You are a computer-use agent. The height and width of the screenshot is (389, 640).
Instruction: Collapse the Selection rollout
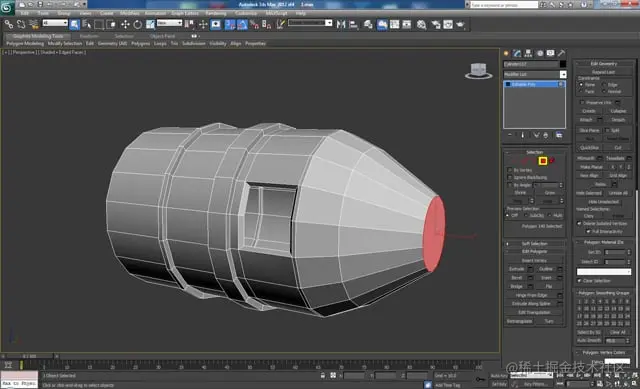pyautogui.click(x=534, y=152)
